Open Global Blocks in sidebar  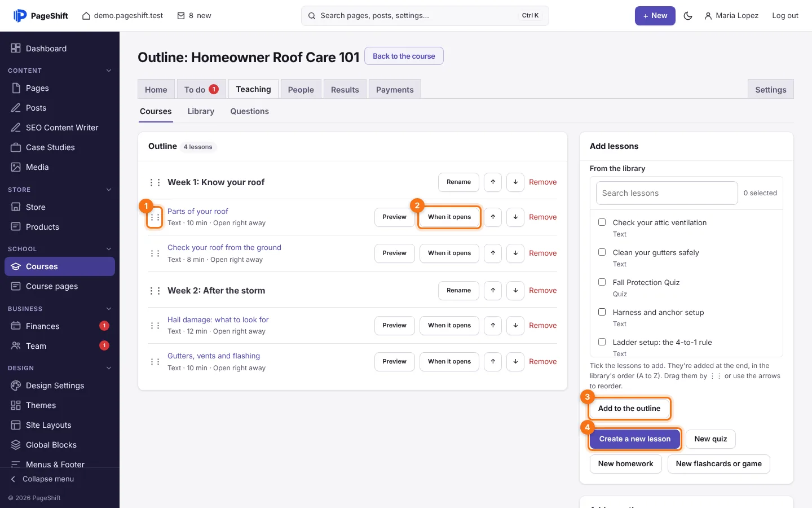[x=60, y=445]
